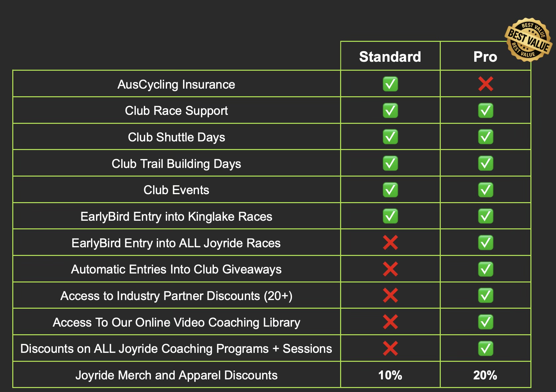This screenshot has width=556, height=392.
Task: Click the 20% Pro merch discount
Action: (485, 375)
